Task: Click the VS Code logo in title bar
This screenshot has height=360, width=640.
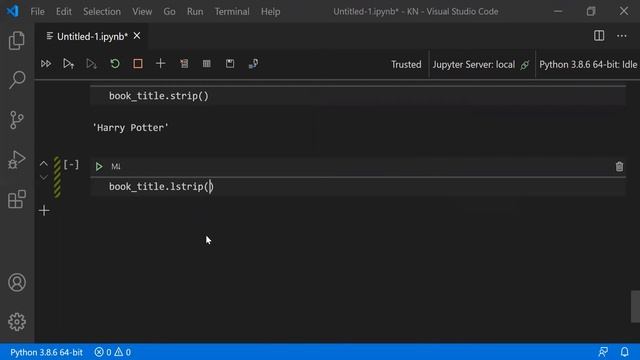Action: [x=12, y=11]
